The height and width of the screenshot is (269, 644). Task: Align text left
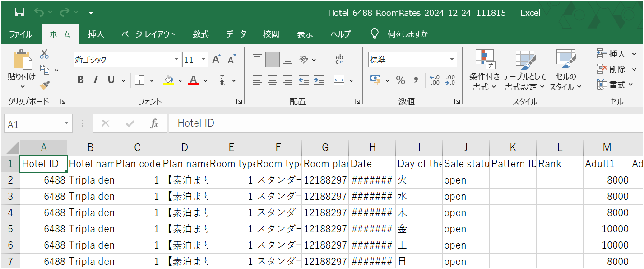click(x=257, y=80)
